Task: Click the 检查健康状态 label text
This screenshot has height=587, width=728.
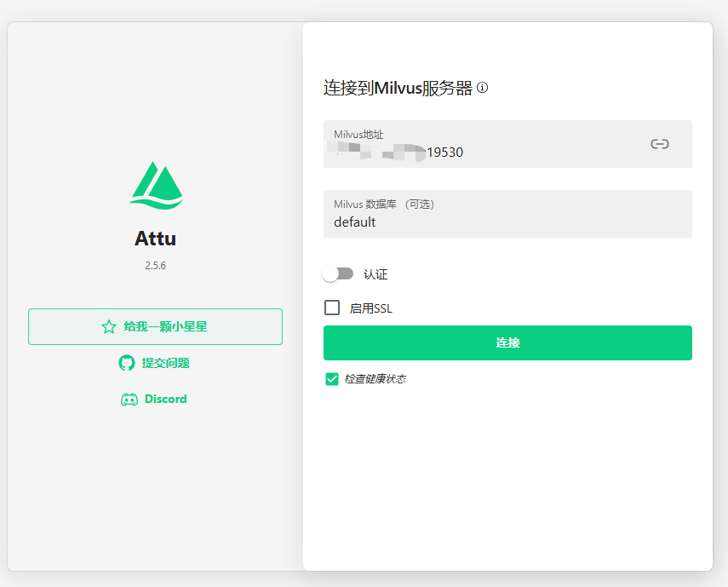Action: (x=375, y=379)
